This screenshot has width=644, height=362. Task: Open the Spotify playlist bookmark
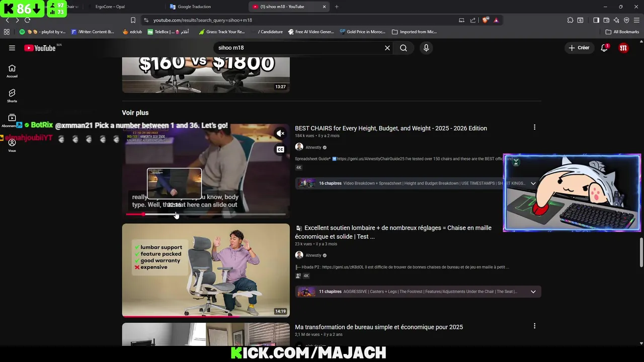[42, 32]
